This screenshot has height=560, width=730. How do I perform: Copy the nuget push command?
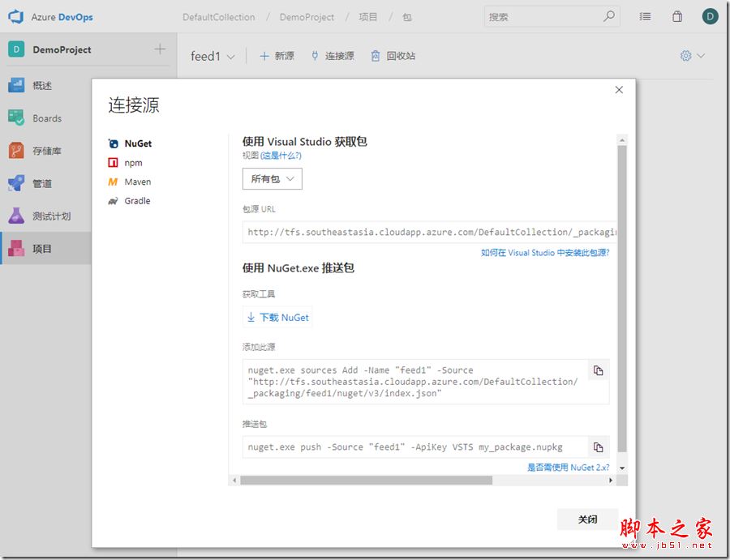tap(599, 447)
